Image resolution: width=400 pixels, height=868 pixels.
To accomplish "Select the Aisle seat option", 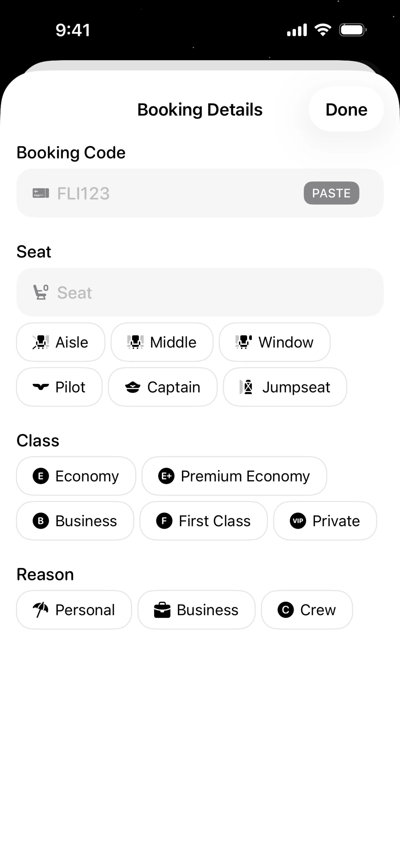I will tap(61, 342).
